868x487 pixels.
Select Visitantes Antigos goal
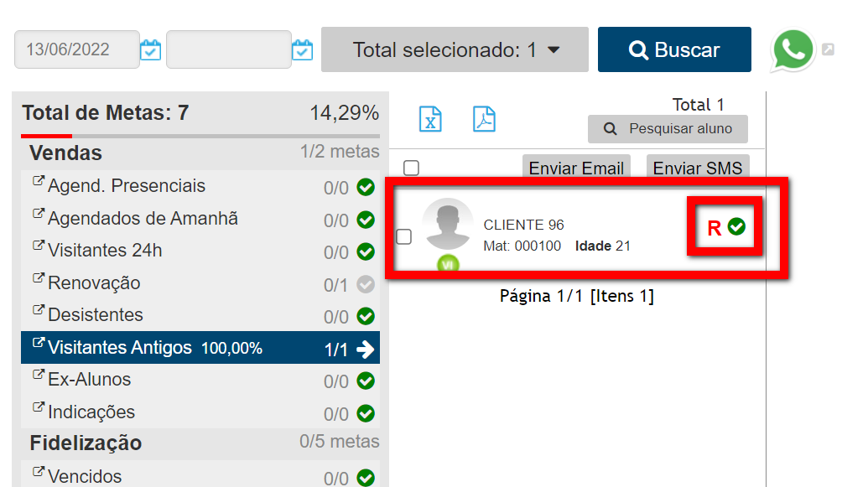click(x=120, y=348)
